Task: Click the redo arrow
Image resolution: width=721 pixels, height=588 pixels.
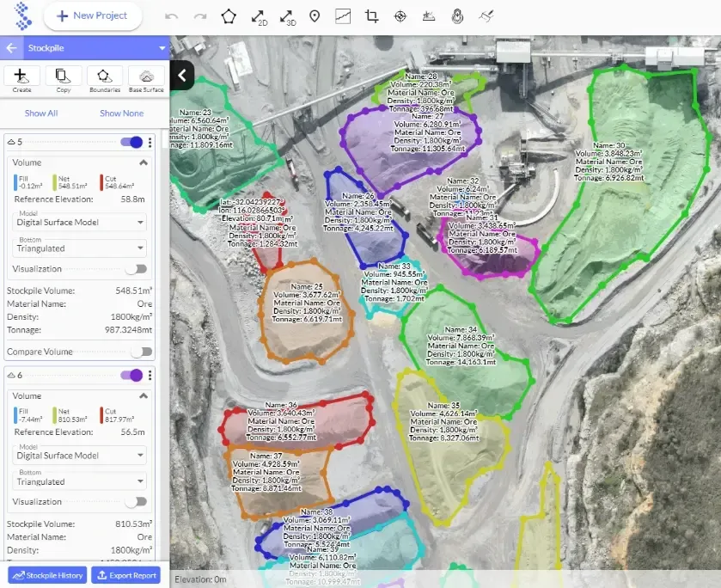Action: 200,16
